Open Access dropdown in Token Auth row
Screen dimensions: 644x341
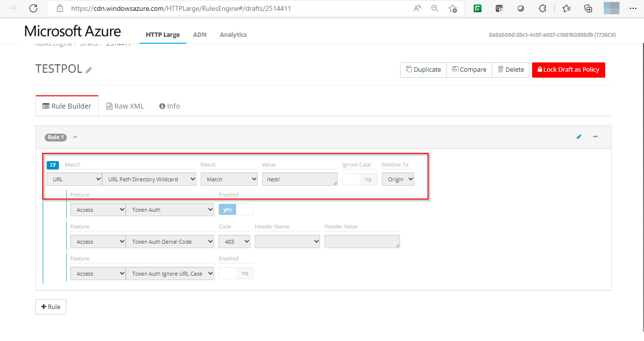pyautogui.click(x=98, y=210)
